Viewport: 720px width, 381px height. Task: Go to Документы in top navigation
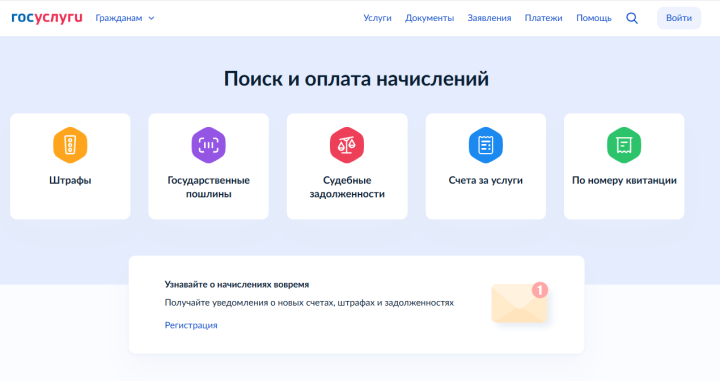coord(429,18)
